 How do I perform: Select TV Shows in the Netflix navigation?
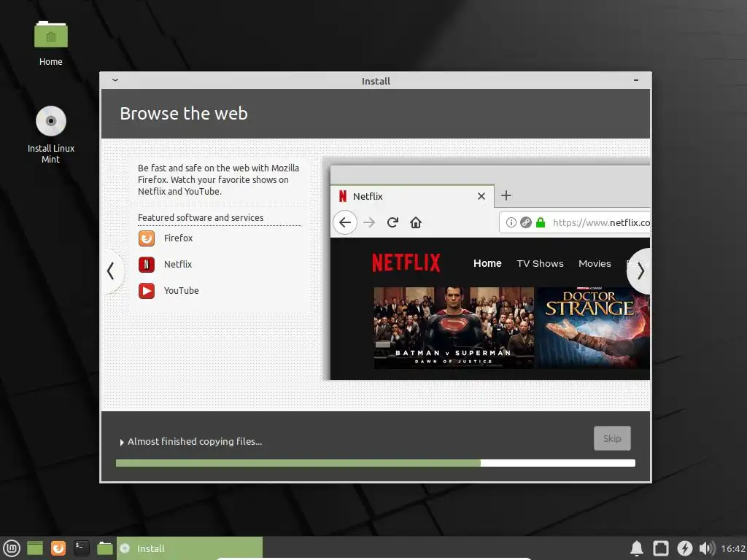click(540, 263)
